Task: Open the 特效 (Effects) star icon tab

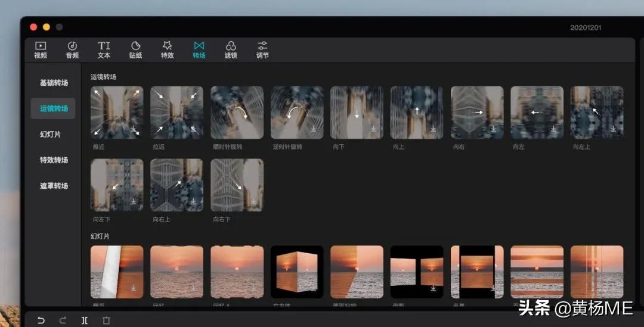Action: (167, 49)
